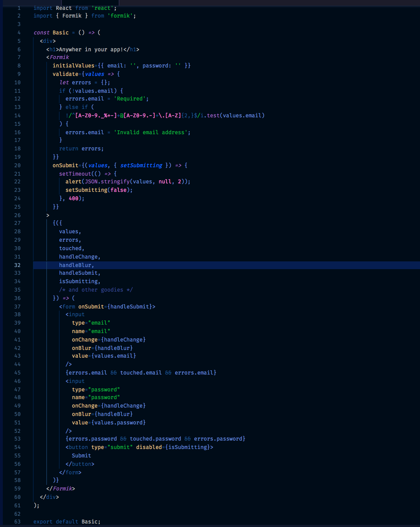This screenshot has width=420, height=527.
Task: Click type="password" on line 47
Action: click(x=96, y=389)
